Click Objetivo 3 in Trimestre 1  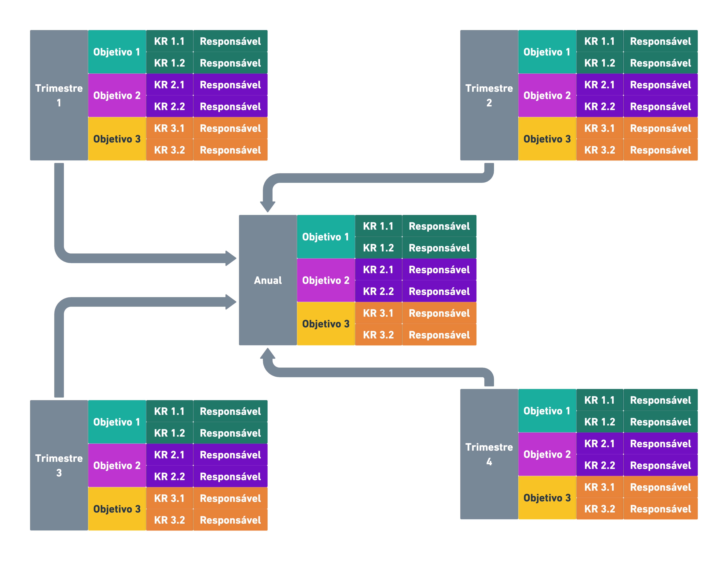(117, 139)
